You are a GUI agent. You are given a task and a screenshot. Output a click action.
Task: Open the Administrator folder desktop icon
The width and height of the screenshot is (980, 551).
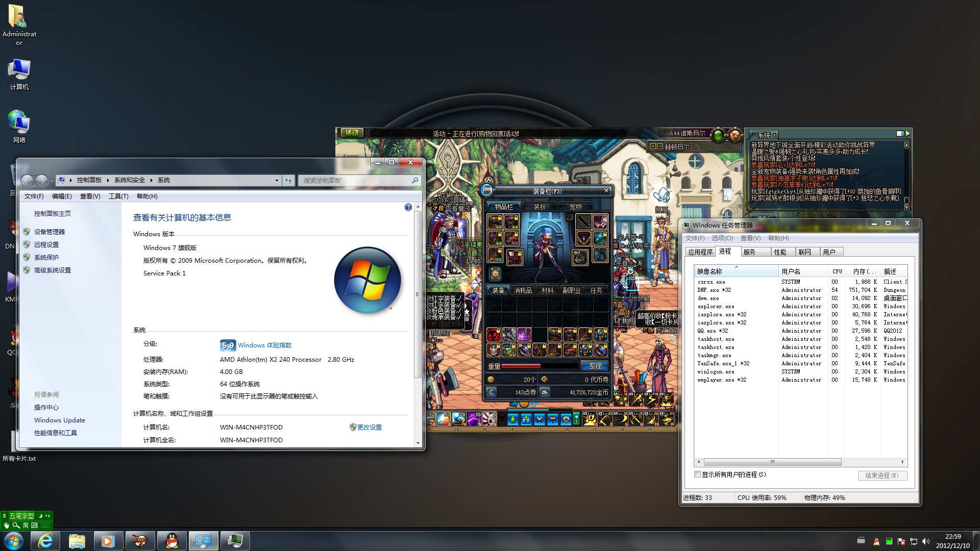click(x=19, y=26)
